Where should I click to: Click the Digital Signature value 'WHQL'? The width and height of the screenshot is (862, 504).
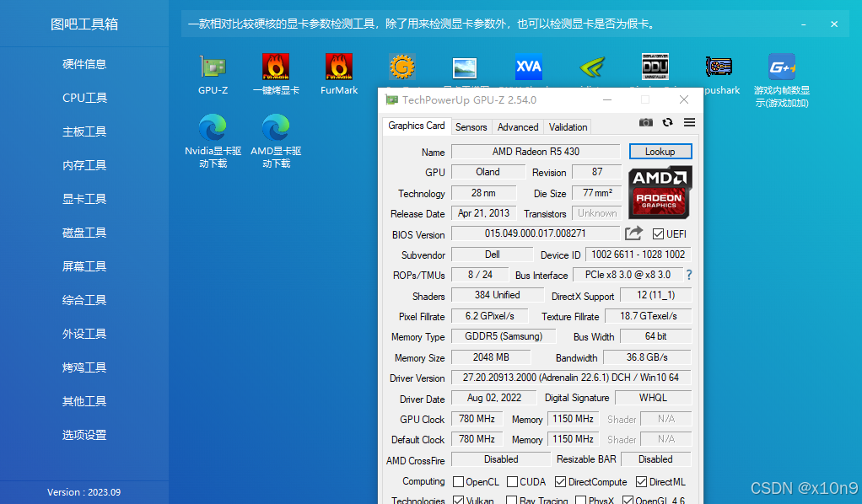coord(653,398)
